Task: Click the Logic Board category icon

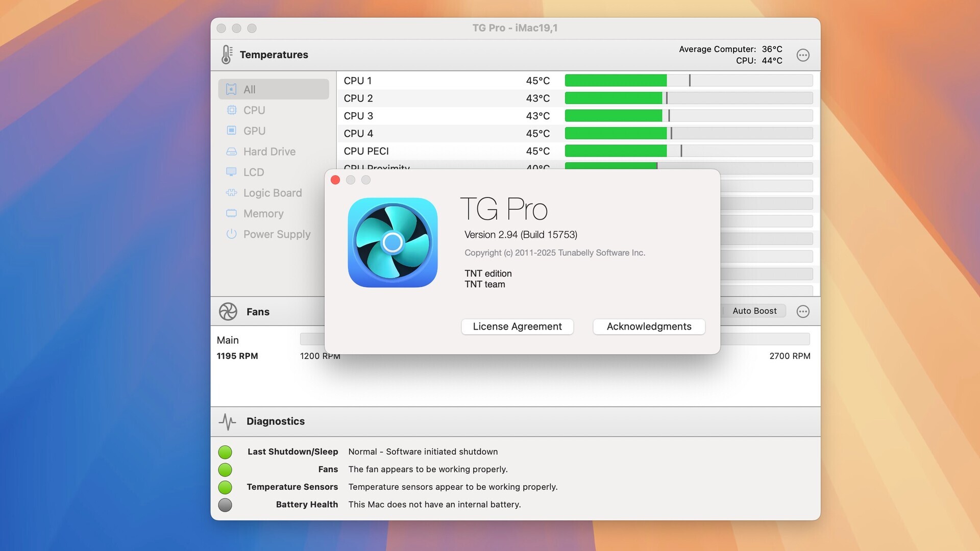Action: (232, 193)
